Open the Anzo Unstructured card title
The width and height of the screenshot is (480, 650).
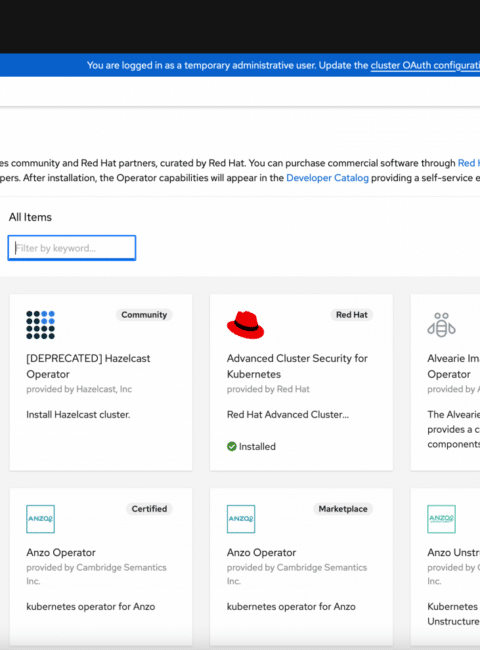pos(453,553)
